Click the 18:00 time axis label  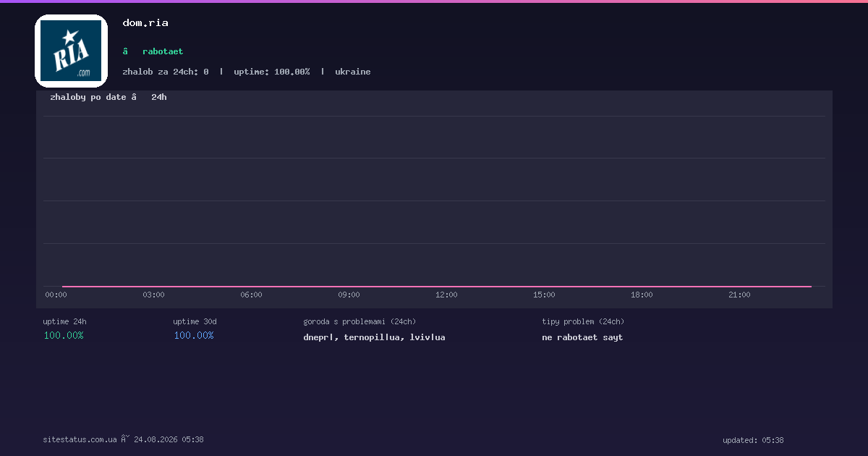coord(642,295)
